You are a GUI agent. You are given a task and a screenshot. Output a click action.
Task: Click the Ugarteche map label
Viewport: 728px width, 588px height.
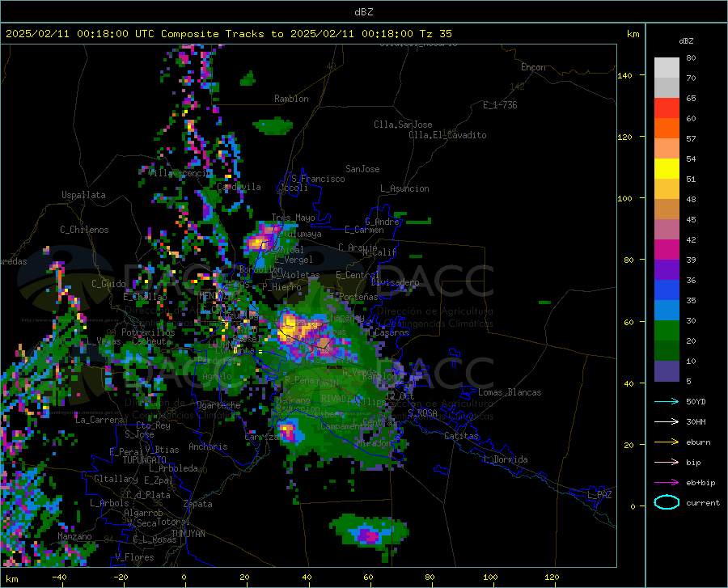tap(218, 405)
